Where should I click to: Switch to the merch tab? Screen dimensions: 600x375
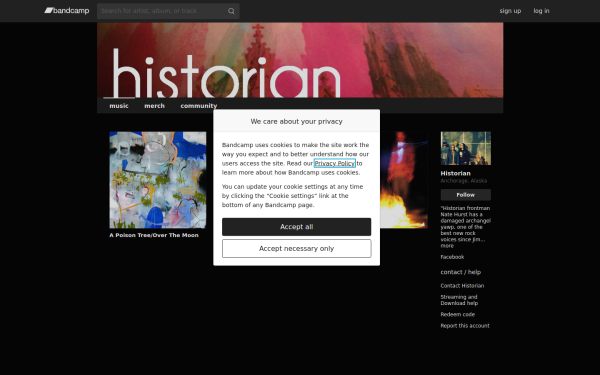click(x=155, y=106)
